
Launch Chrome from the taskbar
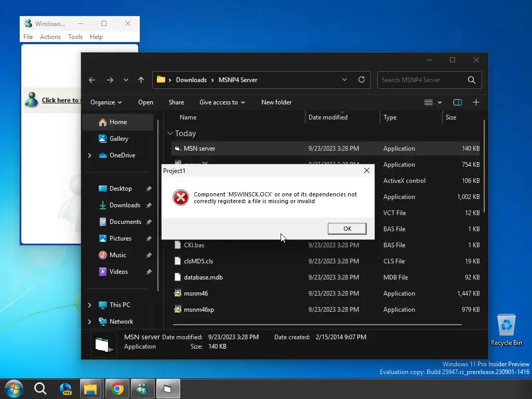pos(117,389)
